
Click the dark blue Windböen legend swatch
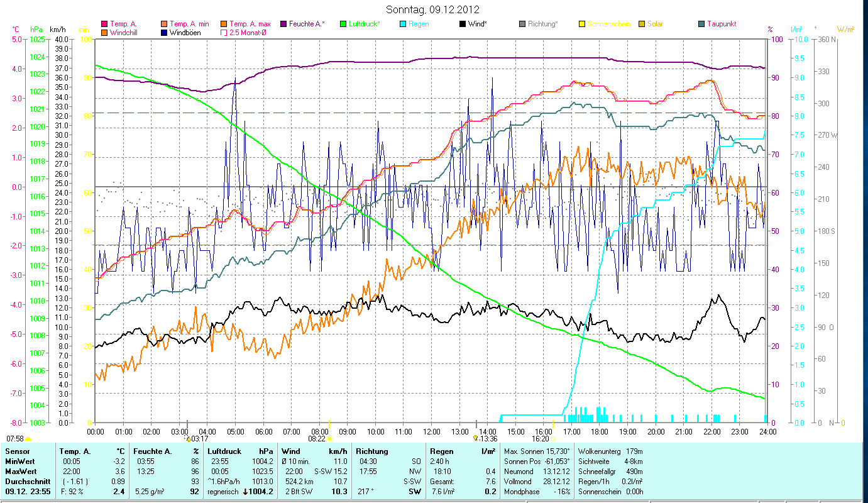click(164, 32)
